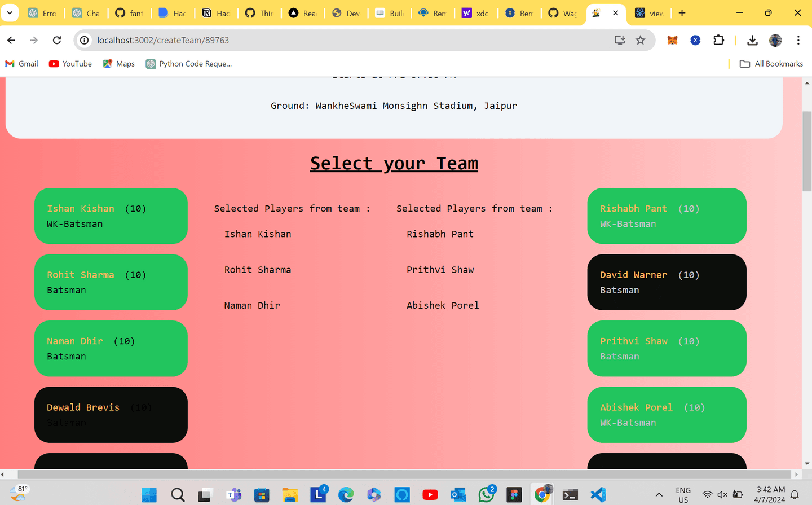Viewport: 812px width, 505px height.
Task: Click the address bar URL
Action: click(163, 40)
